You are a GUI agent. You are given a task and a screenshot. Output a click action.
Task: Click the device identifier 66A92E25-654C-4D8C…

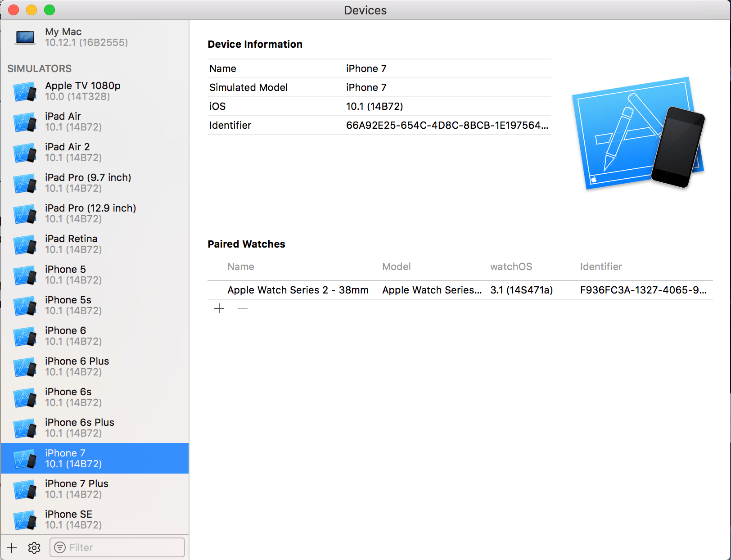click(x=447, y=125)
